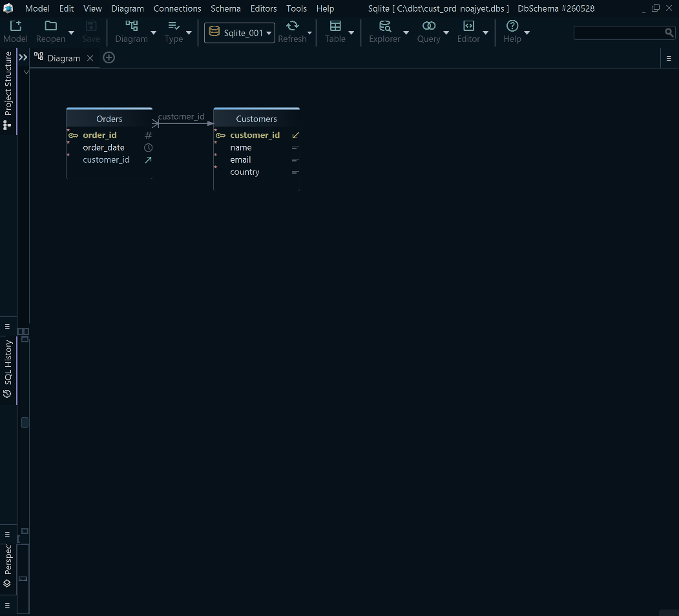Select customer_id primary key in Customers
679x616 pixels.
(x=255, y=135)
